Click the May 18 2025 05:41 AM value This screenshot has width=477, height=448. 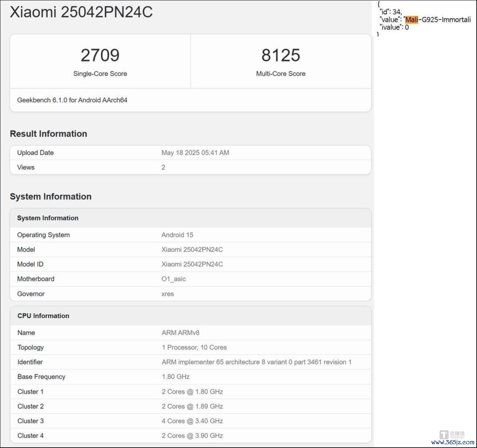click(195, 153)
